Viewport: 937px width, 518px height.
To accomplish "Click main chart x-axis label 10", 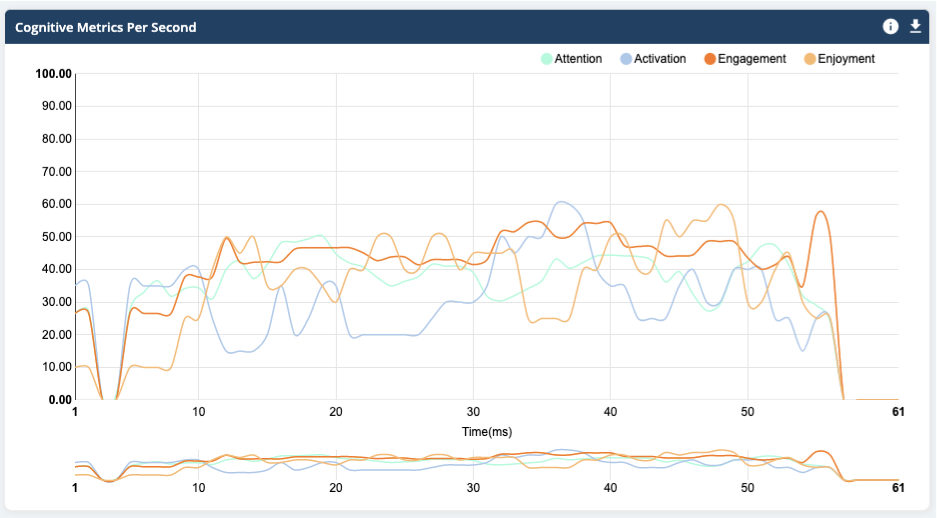I will tap(198, 412).
